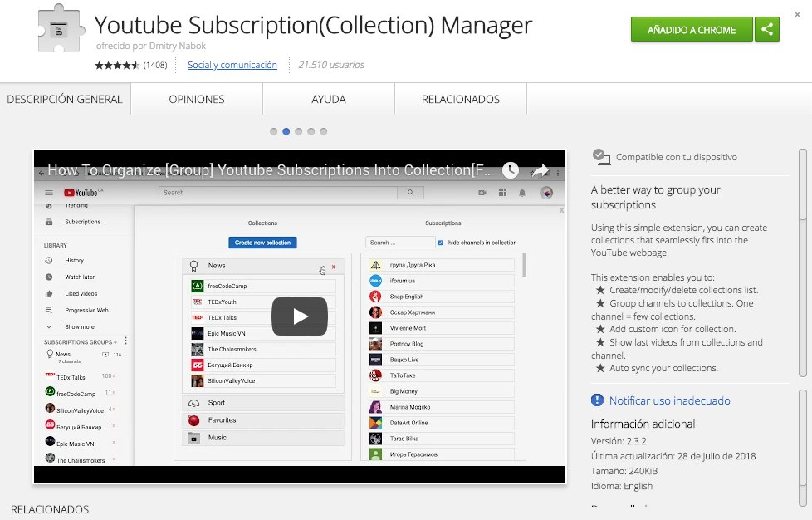Viewport: 812px width, 520px height.
Task: Click the video title link at top of player
Action: click(271, 170)
